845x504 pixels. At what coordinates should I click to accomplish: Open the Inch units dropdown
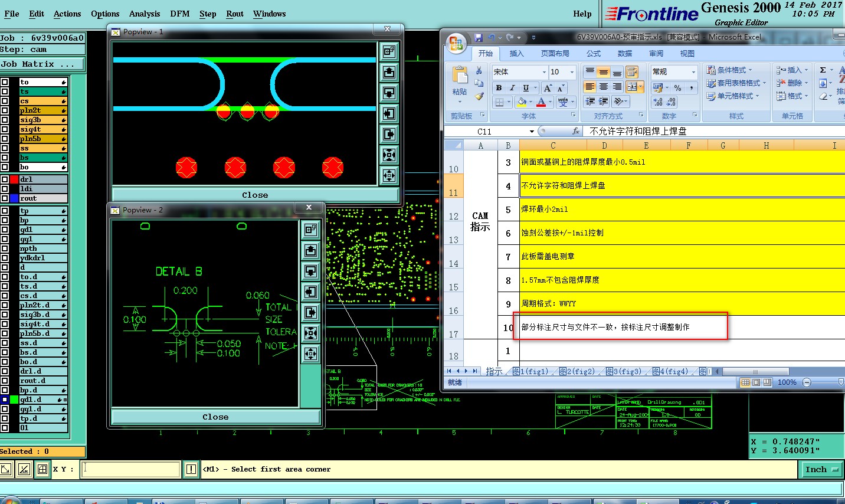pyautogui.click(x=821, y=469)
